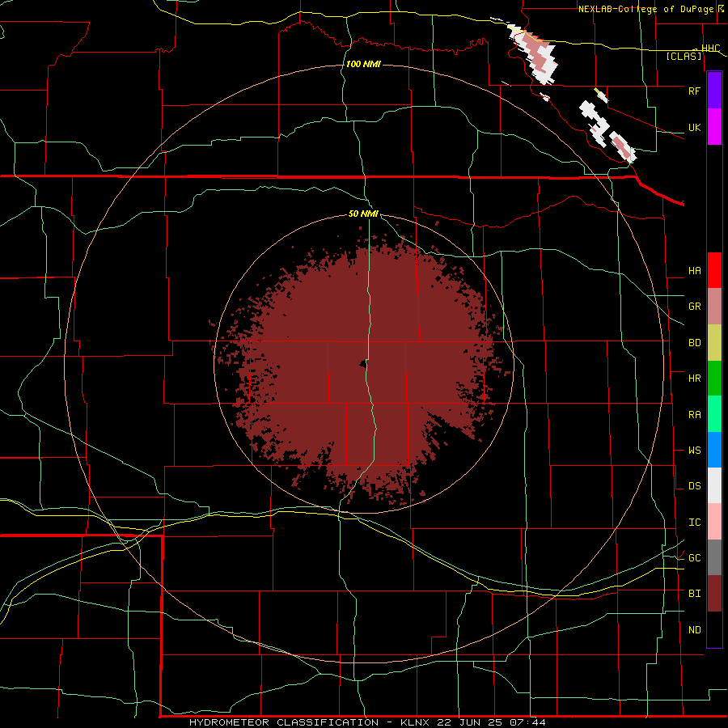Click the GR legend label

694,307
